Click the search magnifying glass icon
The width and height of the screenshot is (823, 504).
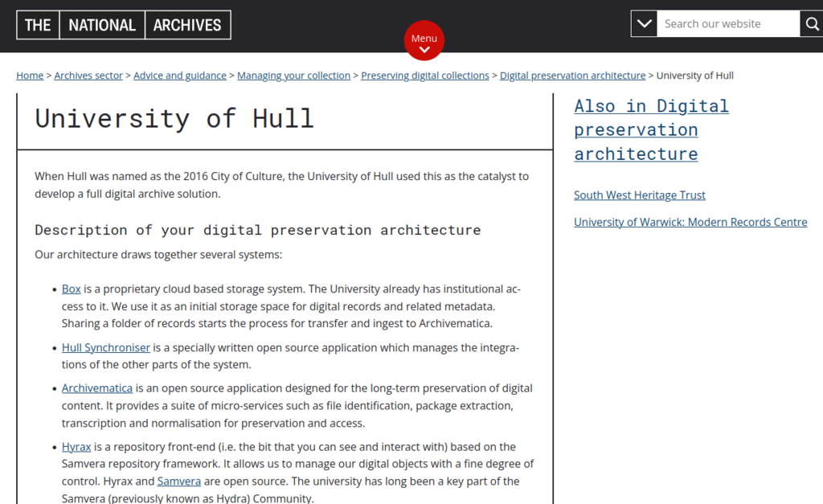click(x=812, y=23)
